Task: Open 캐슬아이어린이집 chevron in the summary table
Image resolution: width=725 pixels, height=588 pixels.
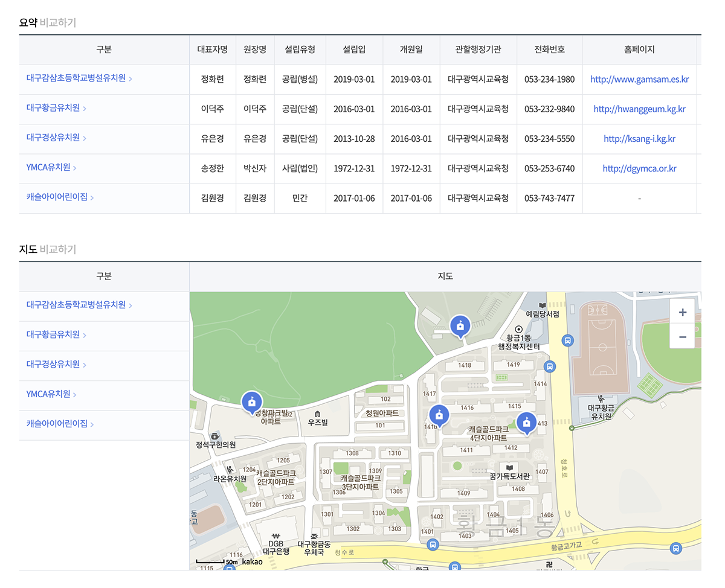Action: (x=92, y=197)
